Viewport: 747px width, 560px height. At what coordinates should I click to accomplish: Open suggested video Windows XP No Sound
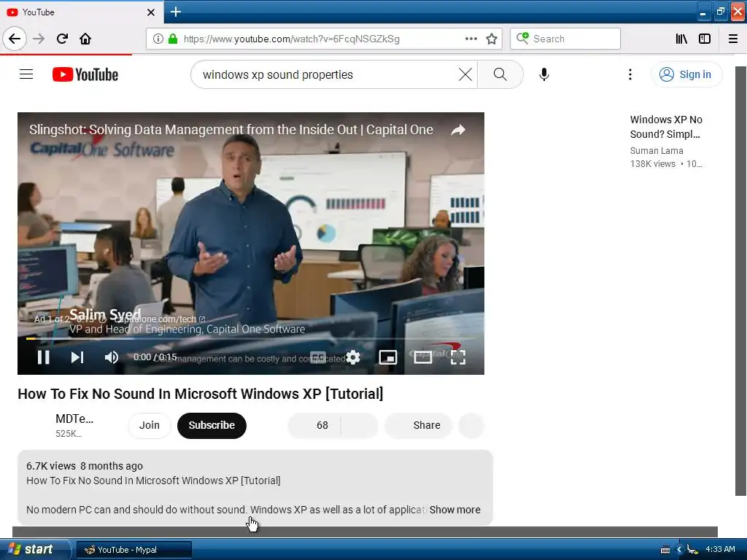(x=666, y=127)
